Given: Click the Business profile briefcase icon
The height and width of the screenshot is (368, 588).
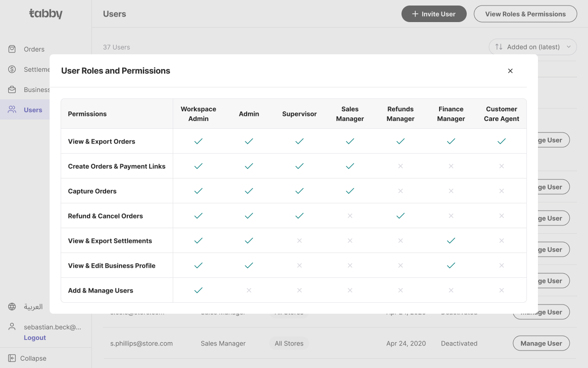Looking at the screenshot, I should click(12, 90).
